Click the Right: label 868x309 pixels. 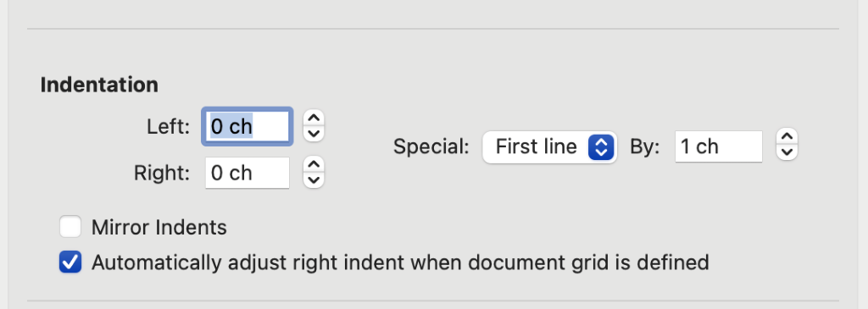(x=162, y=173)
